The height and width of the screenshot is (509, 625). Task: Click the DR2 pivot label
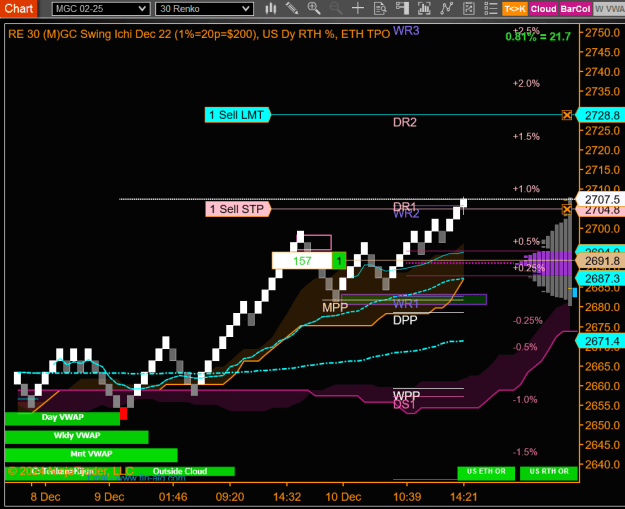[x=405, y=122]
